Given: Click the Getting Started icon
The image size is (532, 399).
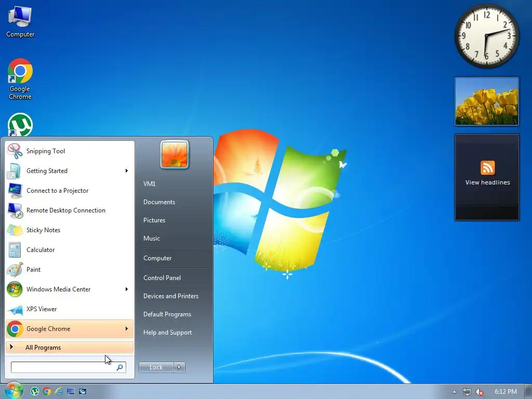Looking at the screenshot, I should coord(14,170).
